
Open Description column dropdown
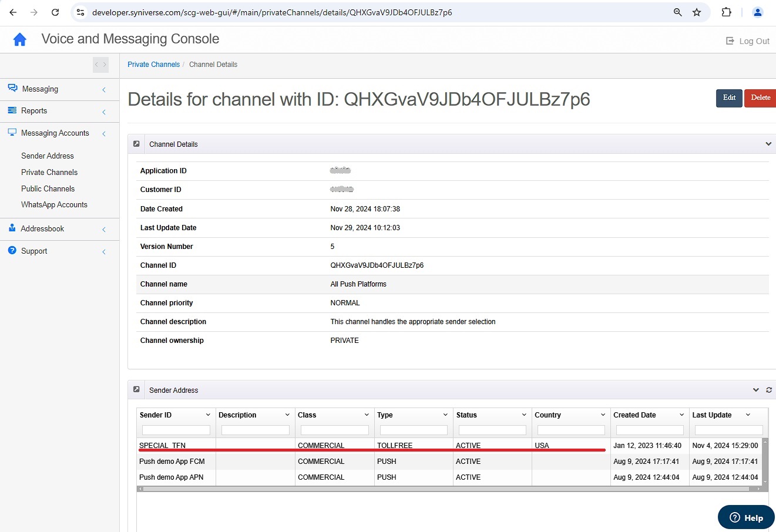(x=287, y=415)
